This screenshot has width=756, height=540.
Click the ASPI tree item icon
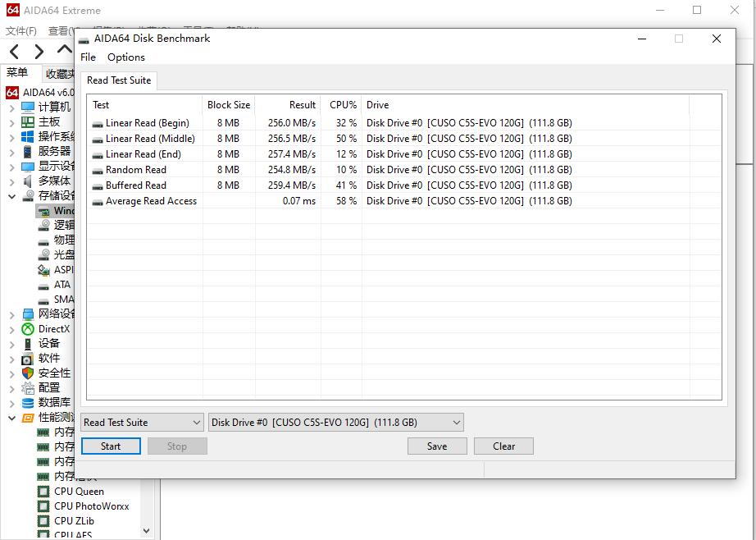pos(44,270)
